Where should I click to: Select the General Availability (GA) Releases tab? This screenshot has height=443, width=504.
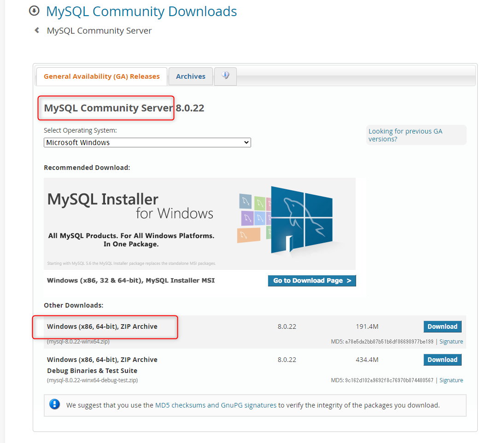(x=101, y=76)
